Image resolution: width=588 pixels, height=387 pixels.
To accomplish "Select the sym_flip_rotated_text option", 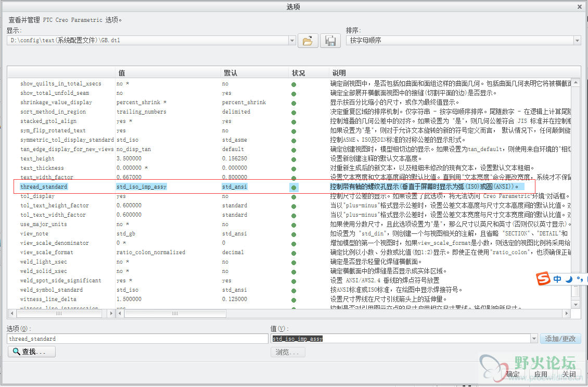I will click(x=53, y=130).
